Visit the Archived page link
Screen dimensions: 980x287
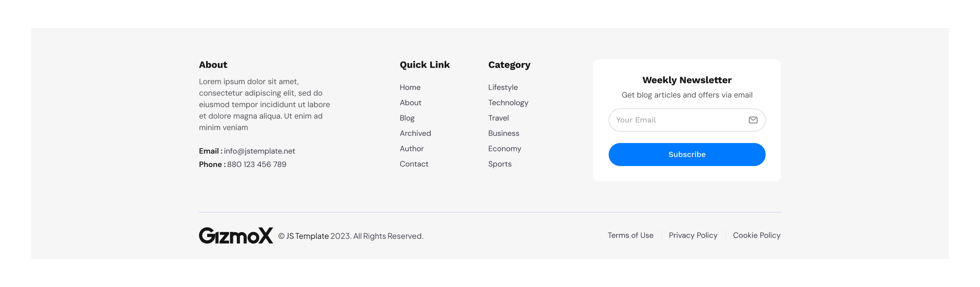point(415,133)
